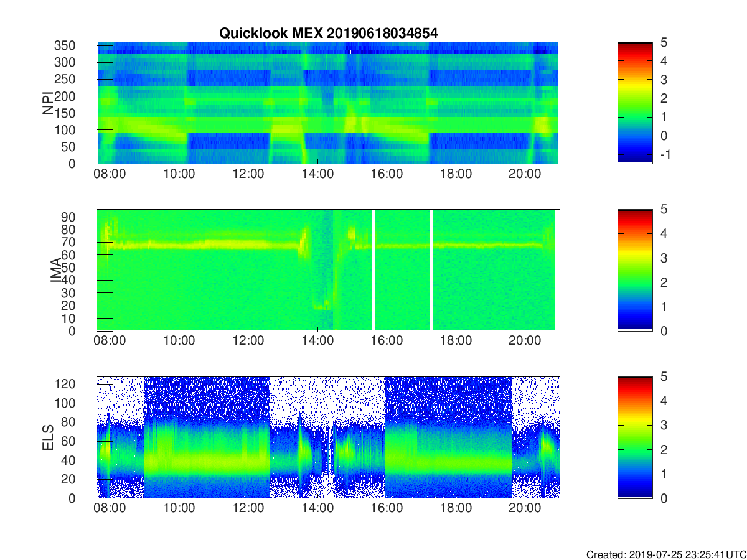Click the Created timestamp footer text
Screen dimensions: 747x560
coord(665,554)
